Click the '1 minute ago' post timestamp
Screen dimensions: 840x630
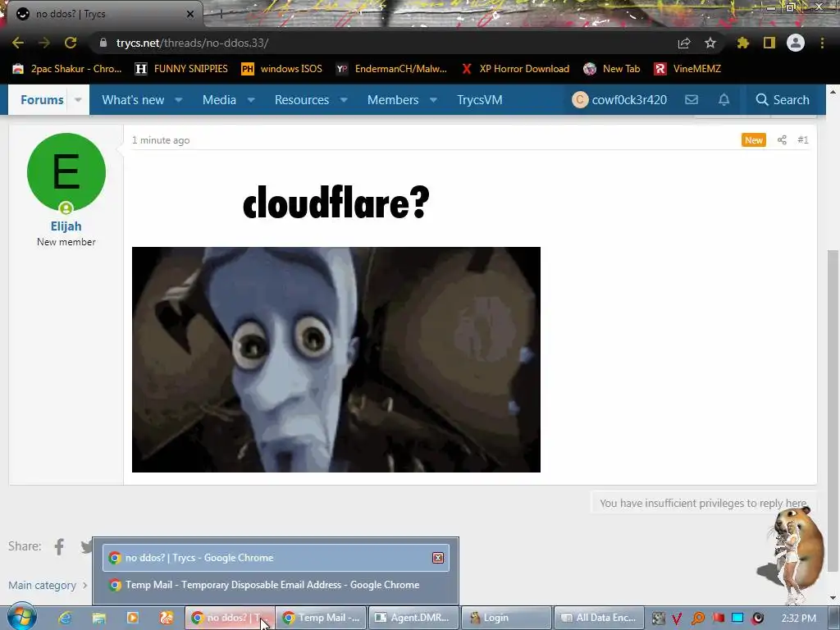pos(161,139)
